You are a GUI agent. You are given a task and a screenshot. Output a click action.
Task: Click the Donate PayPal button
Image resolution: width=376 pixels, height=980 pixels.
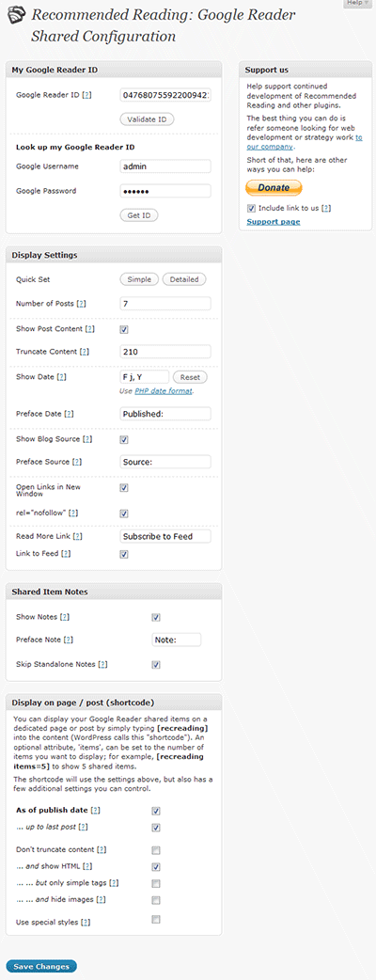(x=273, y=187)
